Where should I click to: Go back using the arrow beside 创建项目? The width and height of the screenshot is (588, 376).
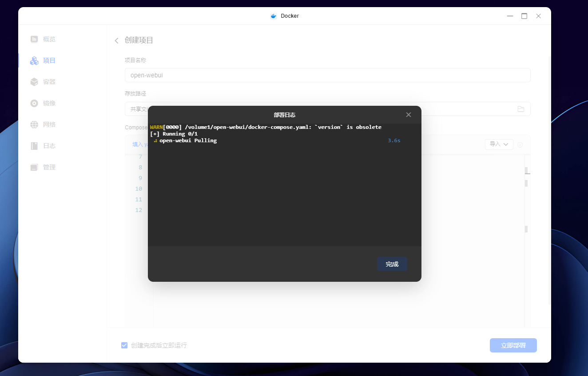click(x=116, y=40)
